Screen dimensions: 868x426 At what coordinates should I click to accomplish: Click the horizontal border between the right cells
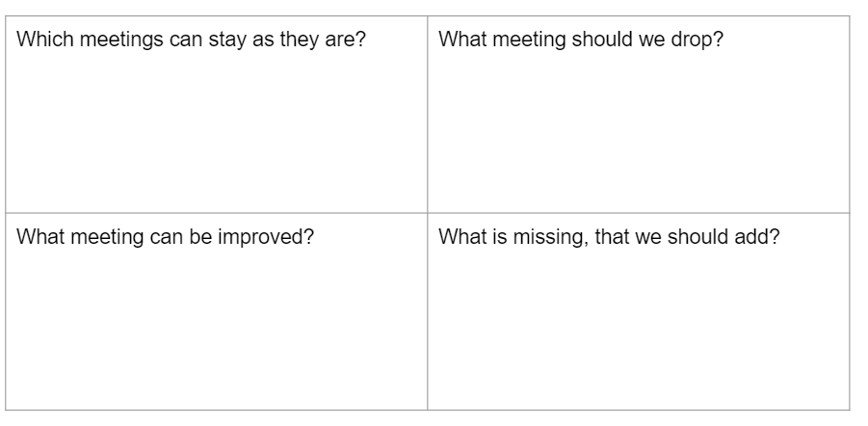(638, 213)
